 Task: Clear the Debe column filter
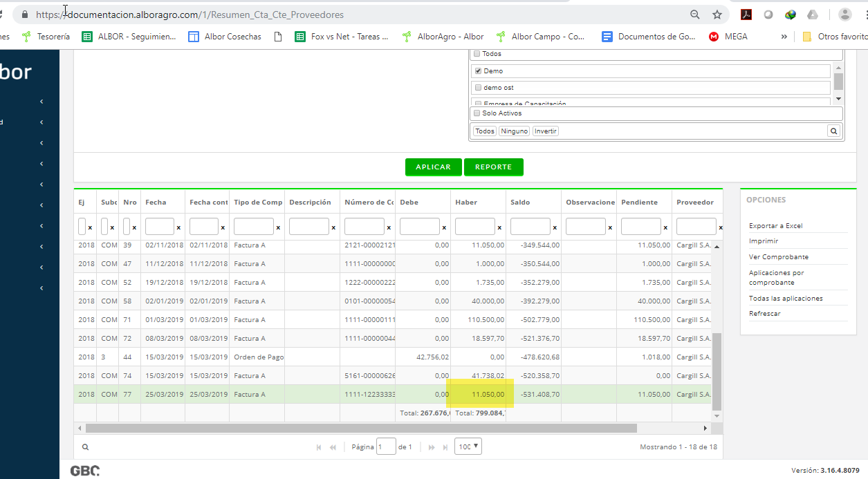coord(444,227)
